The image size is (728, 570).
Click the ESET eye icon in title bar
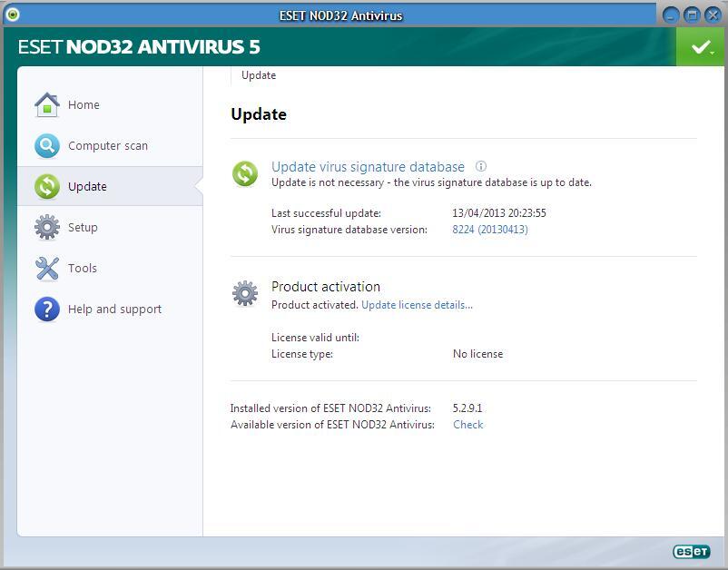(13, 15)
